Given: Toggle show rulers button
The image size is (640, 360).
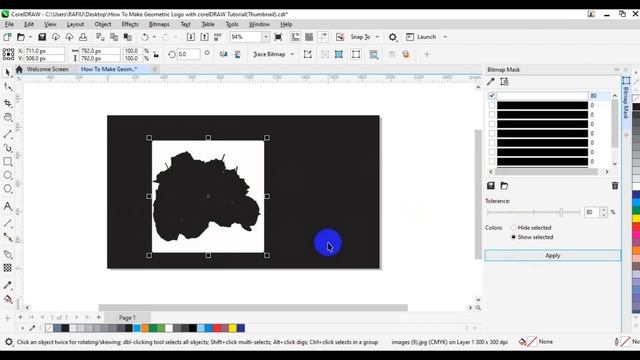Looking at the screenshot, I should 296,37.
